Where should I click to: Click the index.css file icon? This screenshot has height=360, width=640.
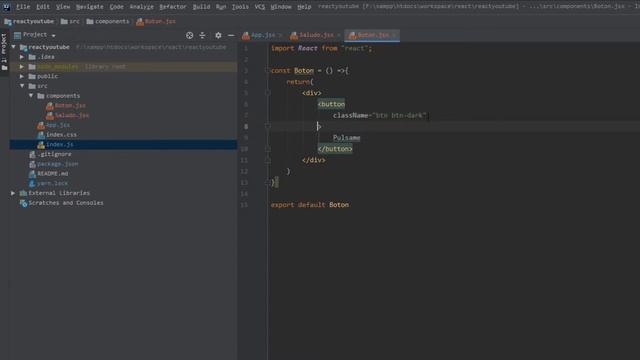click(x=40, y=135)
